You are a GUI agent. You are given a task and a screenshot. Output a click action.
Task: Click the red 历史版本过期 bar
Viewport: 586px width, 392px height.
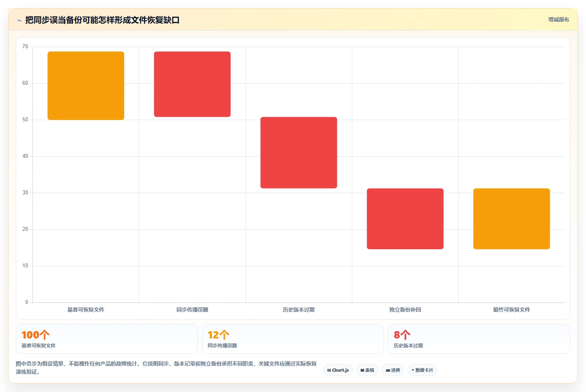pyautogui.click(x=299, y=153)
